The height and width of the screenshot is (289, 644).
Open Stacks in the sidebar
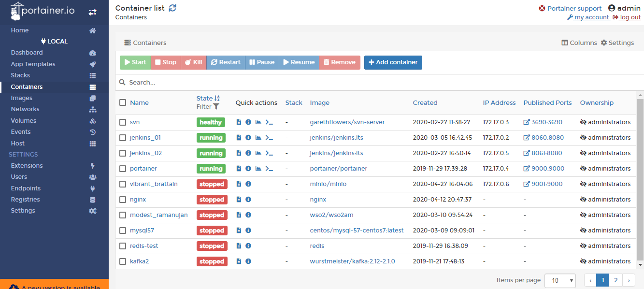point(20,75)
